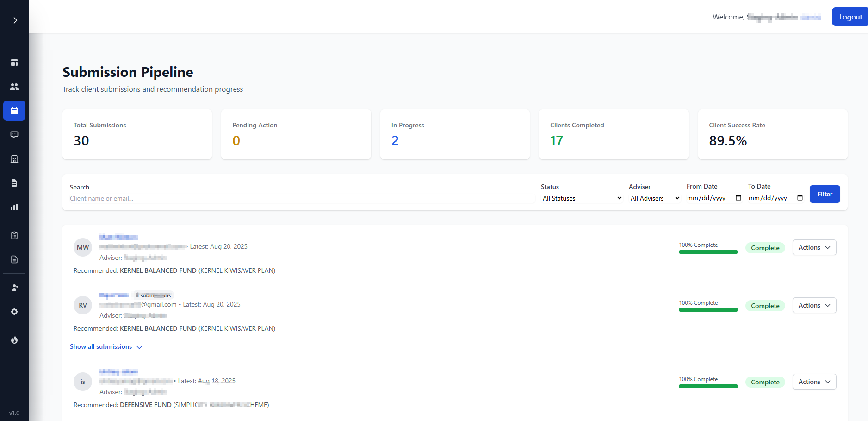Select the clients/users icon in sidebar
The image size is (868, 421).
14,86
